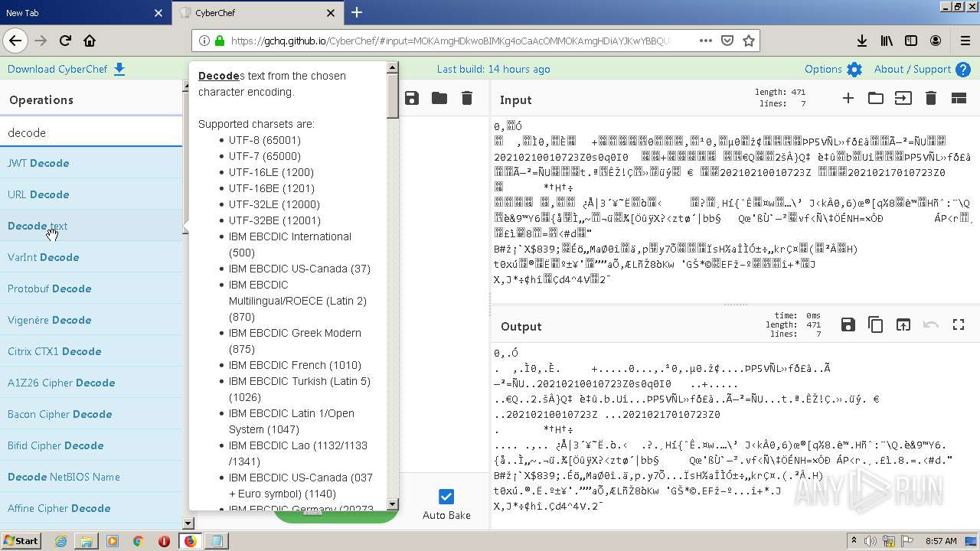Open Firefox account icon
Image resolution: width=980 pixels, height=551 pixels.
936,41
